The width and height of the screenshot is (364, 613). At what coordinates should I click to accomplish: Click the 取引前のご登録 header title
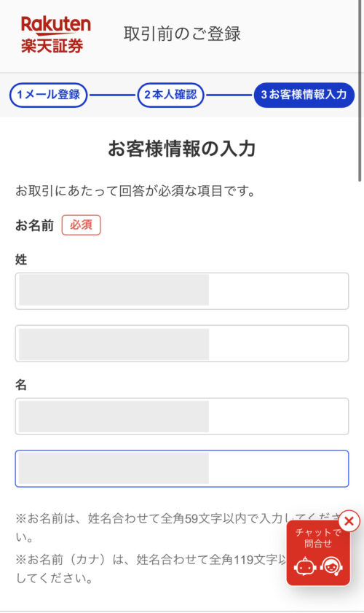pos(183,34)
